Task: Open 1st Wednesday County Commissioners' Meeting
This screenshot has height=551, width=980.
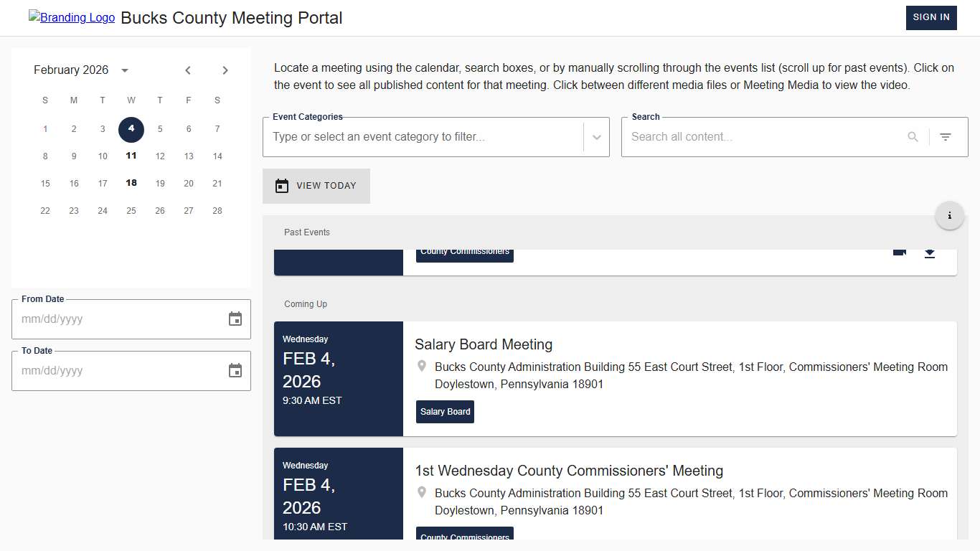Action: [568, 471]
